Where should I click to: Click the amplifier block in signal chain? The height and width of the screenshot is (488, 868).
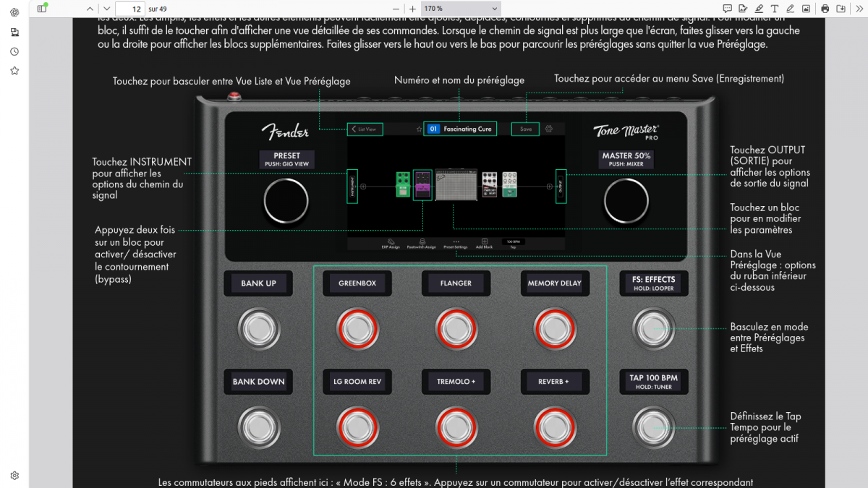(456, 186)
